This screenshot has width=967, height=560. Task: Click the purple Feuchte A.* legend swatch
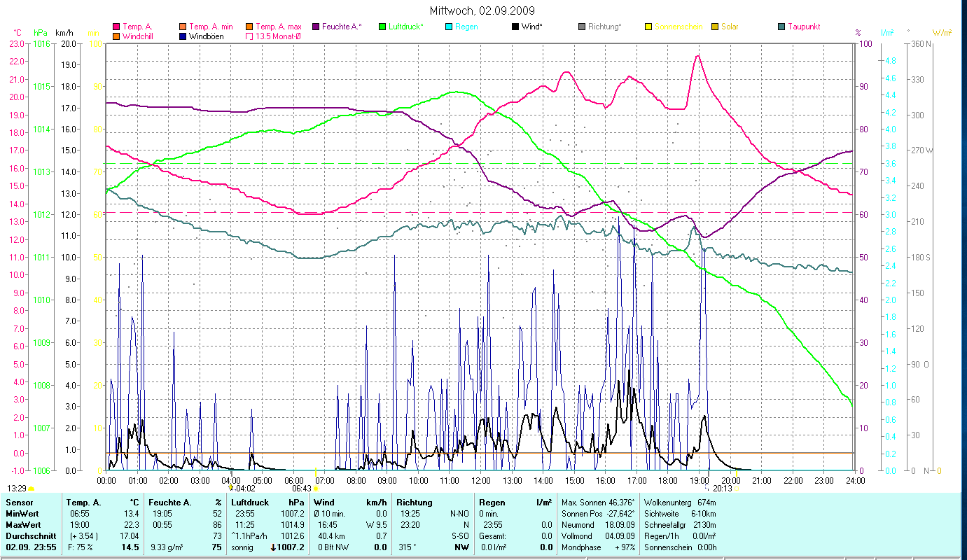(x=316, y=27)
